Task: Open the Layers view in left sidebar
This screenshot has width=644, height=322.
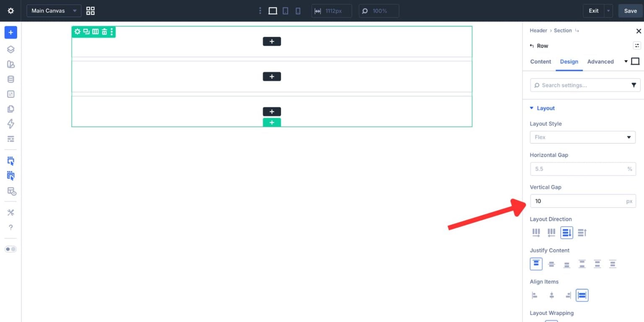Action: (11, 49)
